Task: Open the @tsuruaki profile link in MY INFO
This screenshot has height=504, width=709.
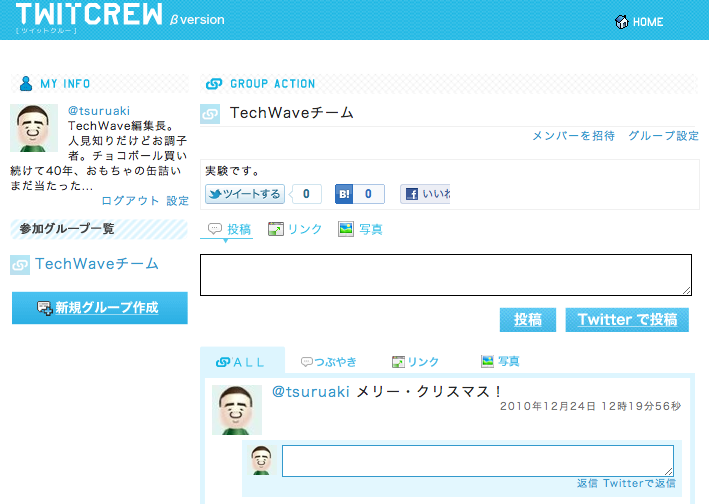Action: point(99,111)
